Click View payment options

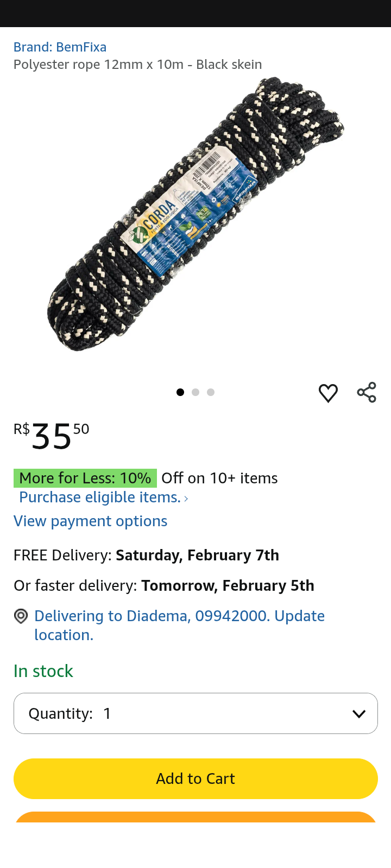tap(90, 521)
